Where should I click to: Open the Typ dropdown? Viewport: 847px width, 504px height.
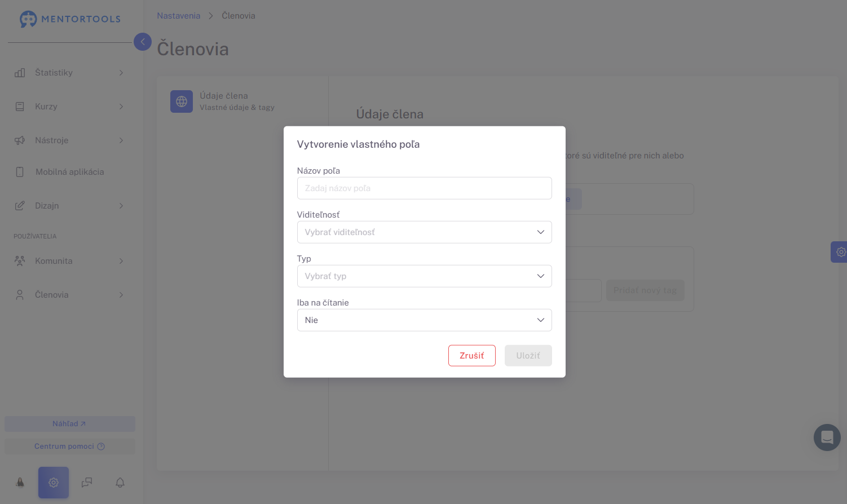424,276
